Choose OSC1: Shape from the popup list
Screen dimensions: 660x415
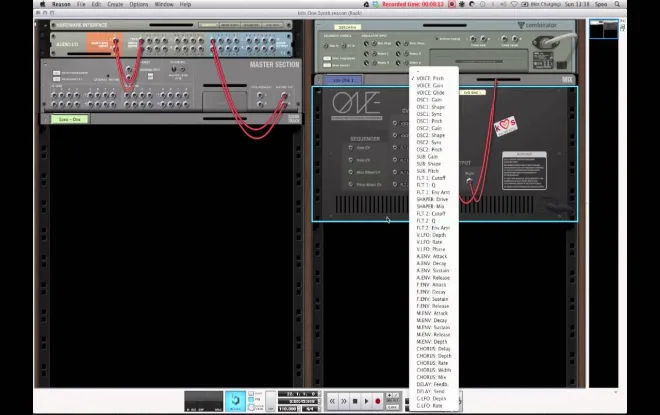click(434, 107)
